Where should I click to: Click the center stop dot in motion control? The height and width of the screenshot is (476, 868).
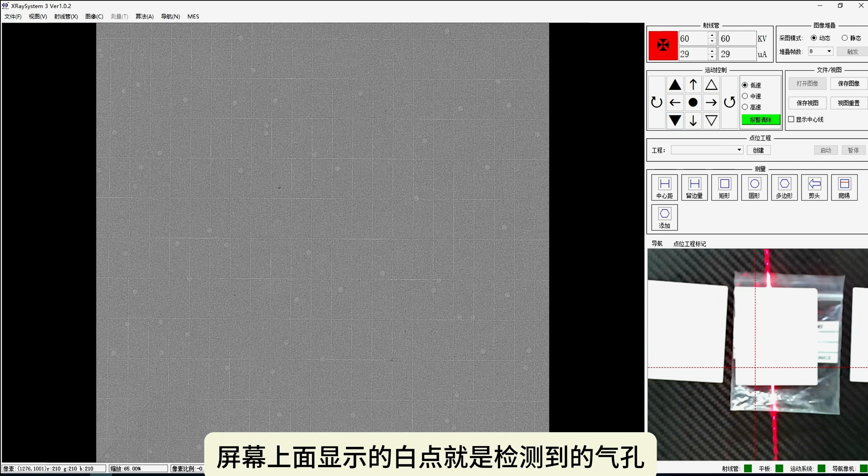point(693,103)
